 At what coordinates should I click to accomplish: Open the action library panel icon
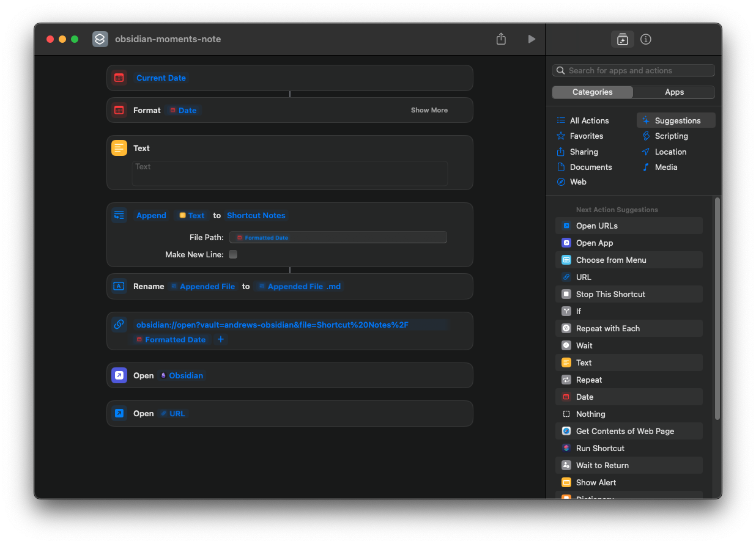coord(623,39)
